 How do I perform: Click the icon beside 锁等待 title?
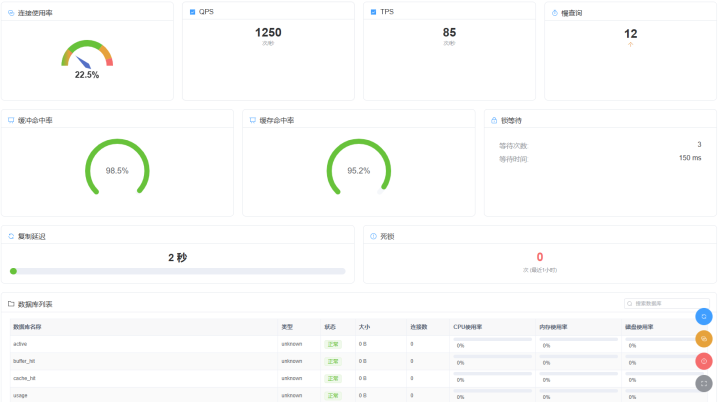click(492, 120)
